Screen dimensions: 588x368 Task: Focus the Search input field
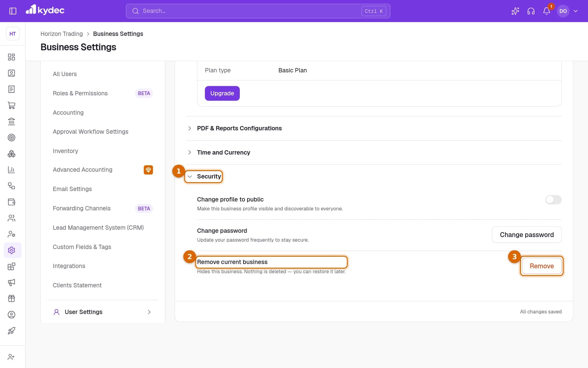point(258,11)
